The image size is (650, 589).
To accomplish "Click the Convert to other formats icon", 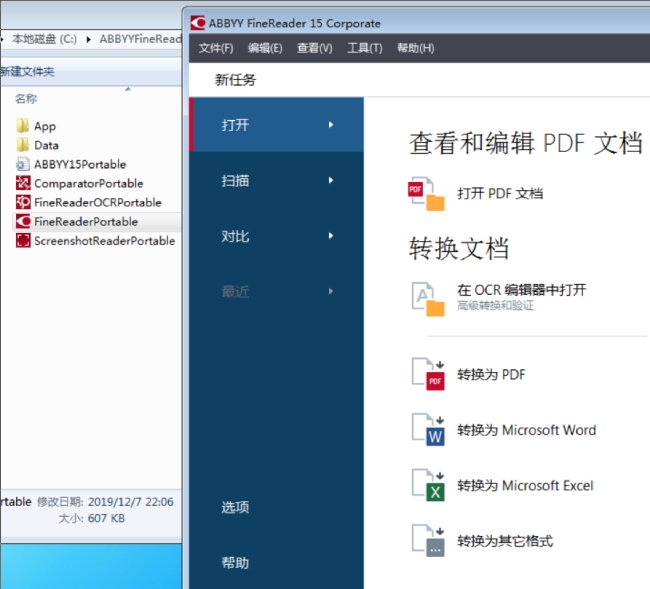I will click(x=427, y=541).
